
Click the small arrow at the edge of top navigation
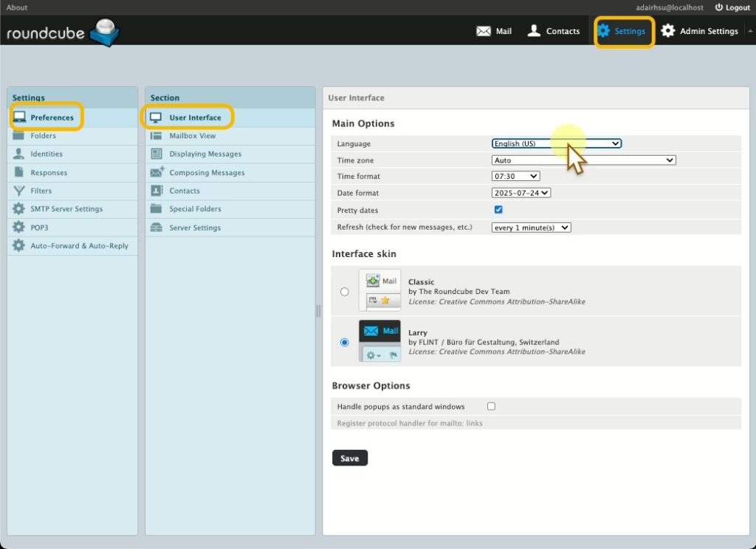pos(750,30)
